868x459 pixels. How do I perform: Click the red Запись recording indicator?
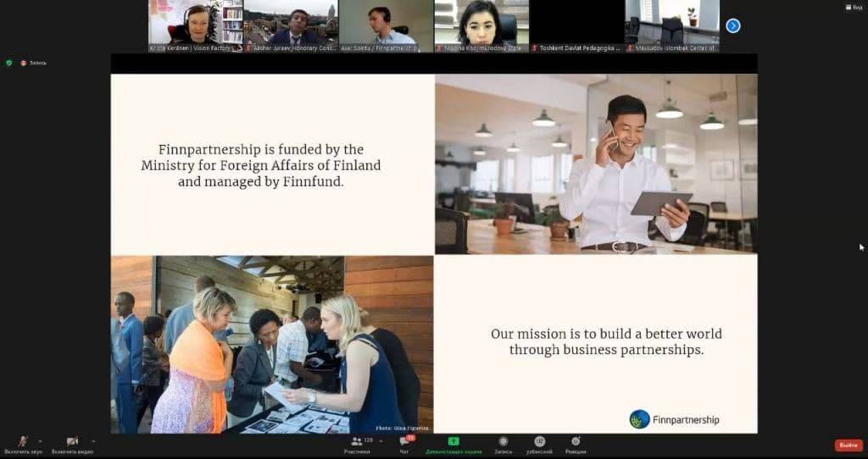(x=34, y=63)
